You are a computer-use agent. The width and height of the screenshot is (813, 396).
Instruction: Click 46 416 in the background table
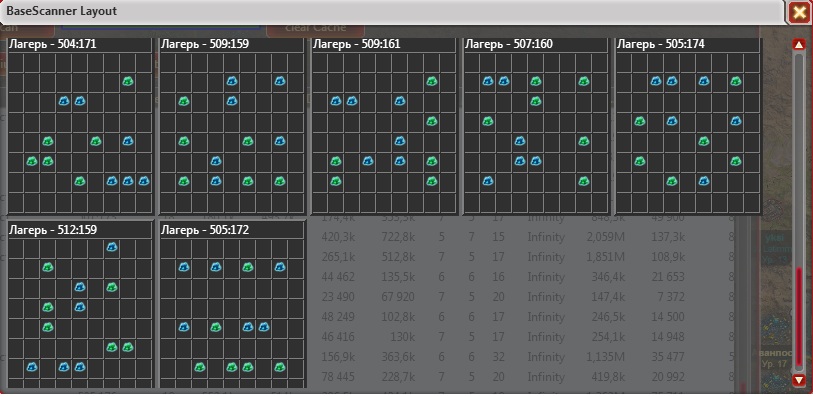click(x=338, y=337)
